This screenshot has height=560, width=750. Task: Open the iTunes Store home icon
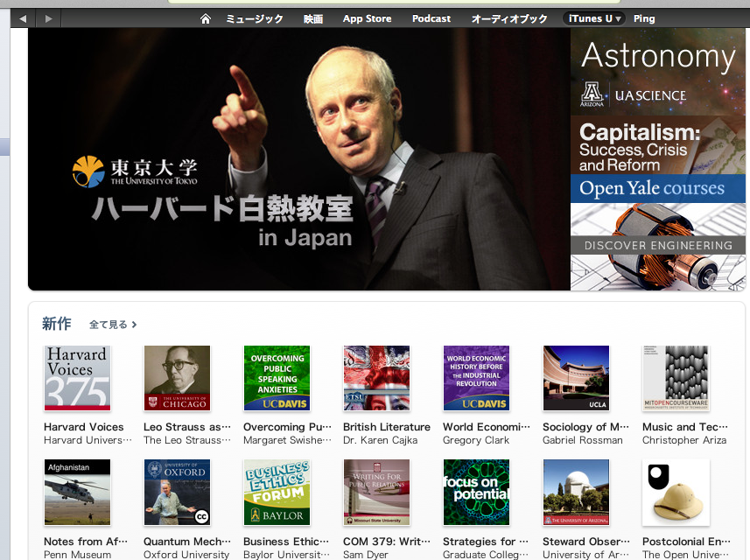point(205,18)
